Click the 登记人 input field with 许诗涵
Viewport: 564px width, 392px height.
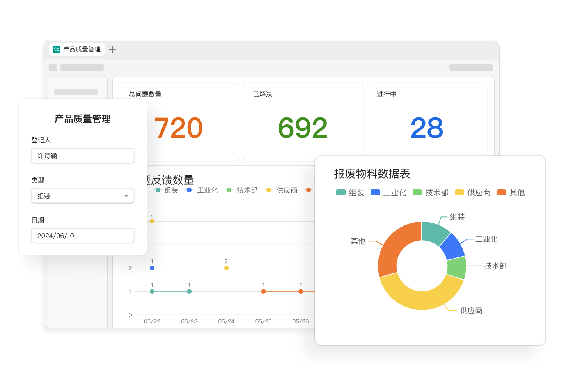(82, 156)
